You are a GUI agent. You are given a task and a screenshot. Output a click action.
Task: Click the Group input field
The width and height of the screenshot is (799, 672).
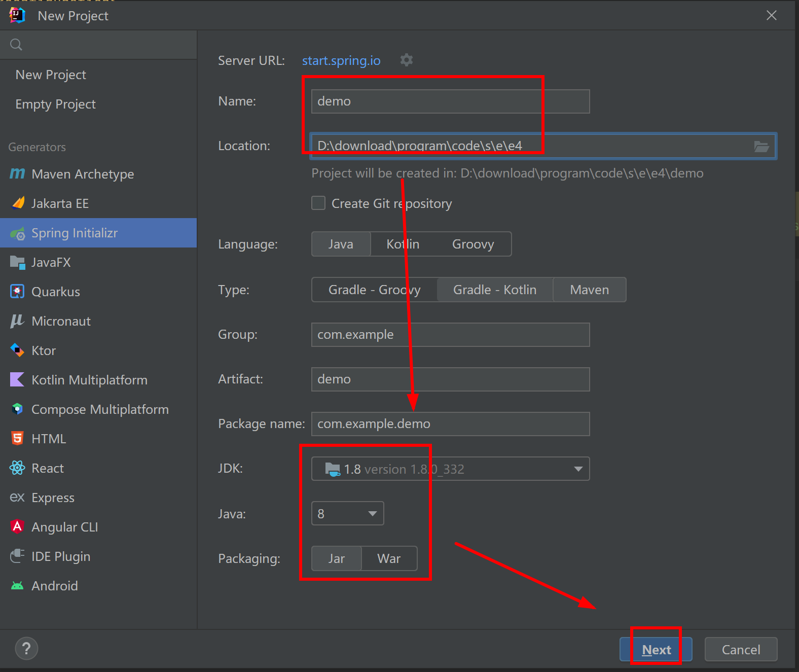pyautogui.click(x=450, y=335)
